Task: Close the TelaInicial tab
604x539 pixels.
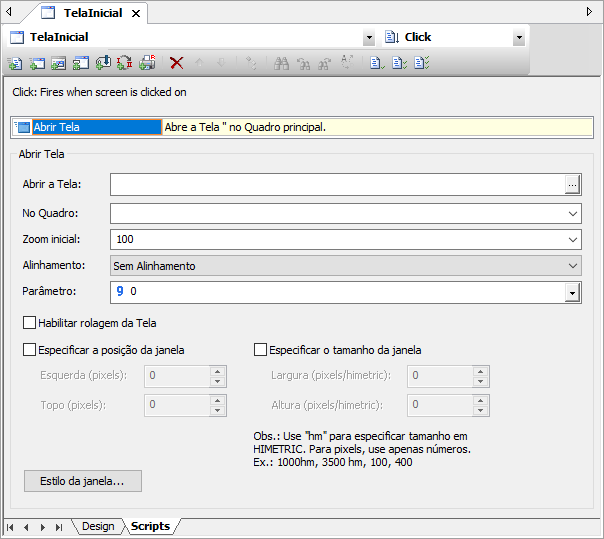Action: point(136,14)
